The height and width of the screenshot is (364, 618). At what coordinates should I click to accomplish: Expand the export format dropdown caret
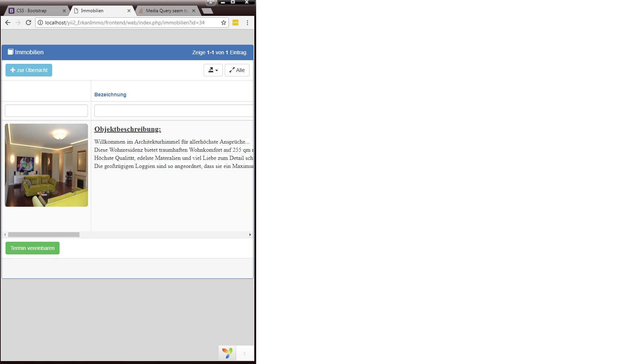click(217, 71)
